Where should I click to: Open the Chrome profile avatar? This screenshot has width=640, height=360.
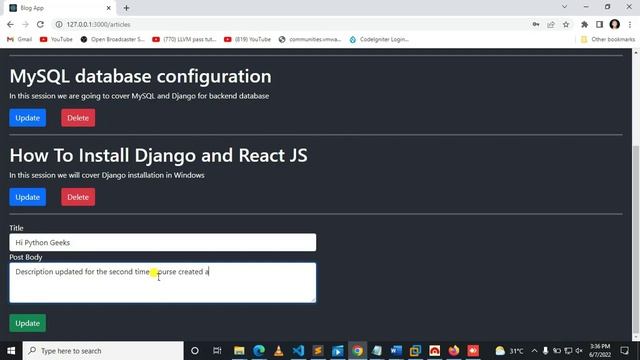pos(615,24)
